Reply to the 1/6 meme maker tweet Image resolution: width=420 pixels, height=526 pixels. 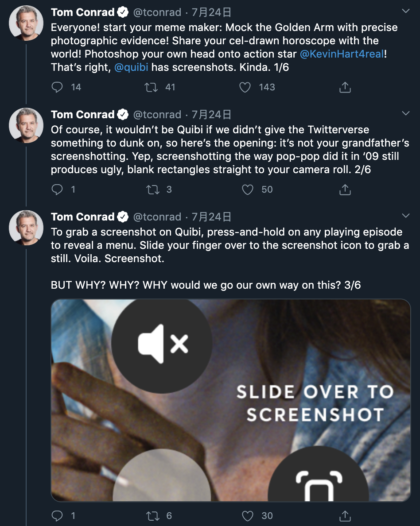click(x=58, y=87)
